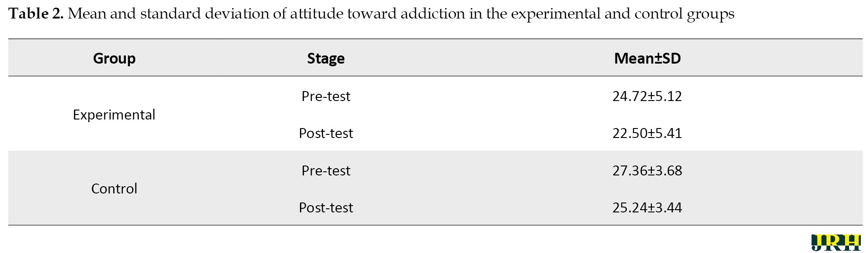
Task: Select Control Pre-test stage cell
Action: pyautogui.click(x=326, y=170)
